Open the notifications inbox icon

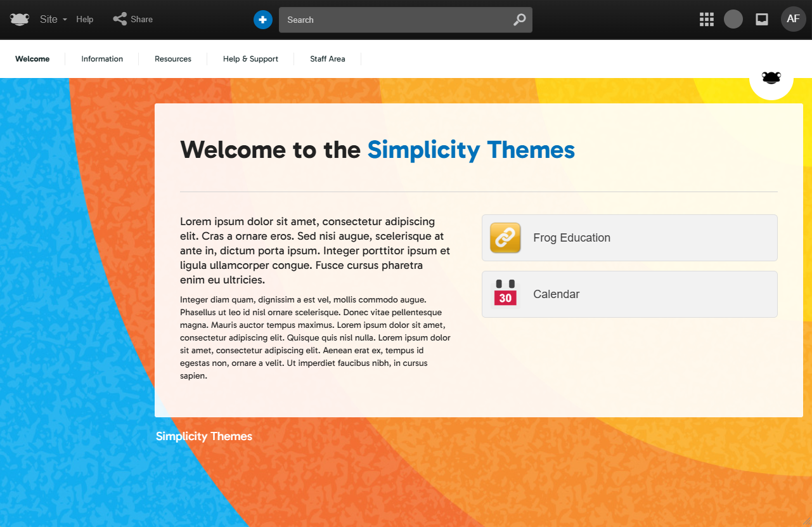[x=762, y=20]
